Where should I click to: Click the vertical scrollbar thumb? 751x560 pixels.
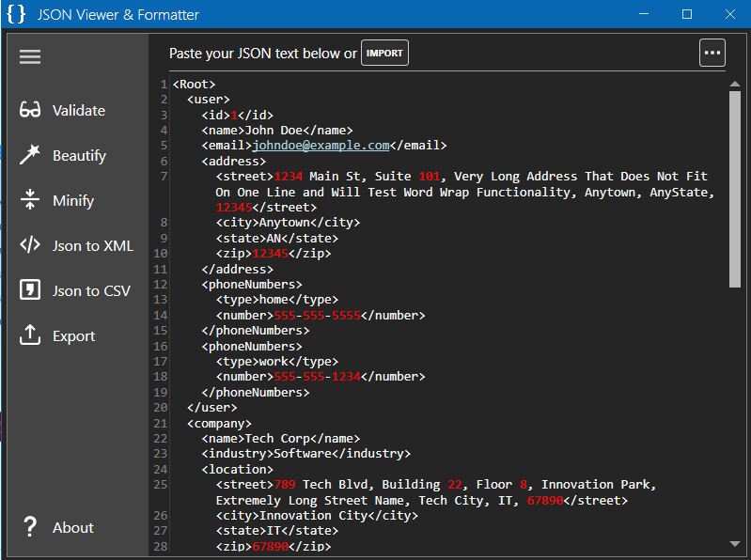click(735, 188)
